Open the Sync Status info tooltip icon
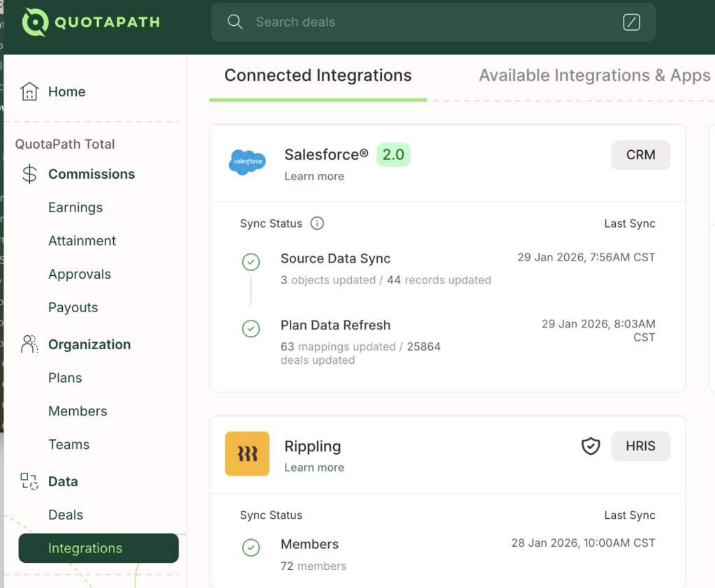The height and width of the screenshot is (588, 715). (x=317, y=223)
